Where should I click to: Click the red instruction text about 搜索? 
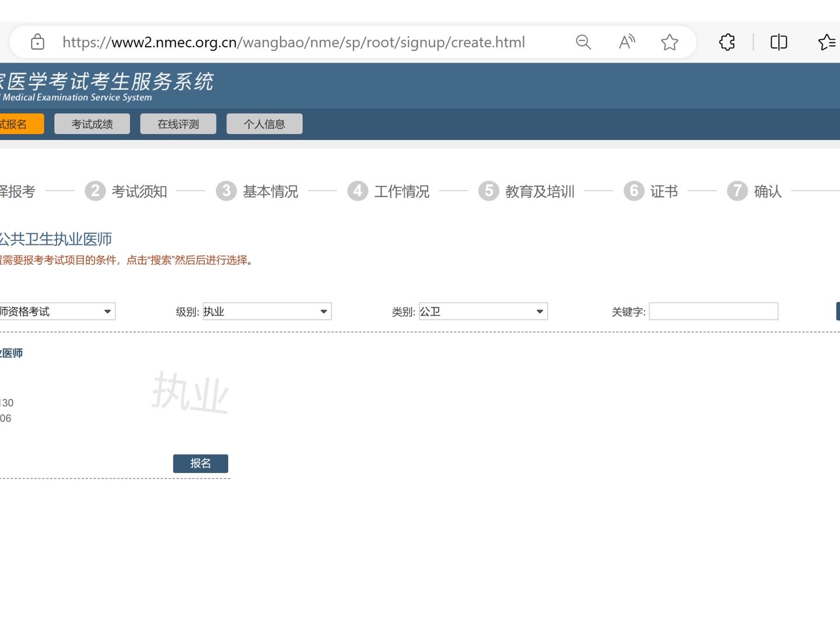127,260
